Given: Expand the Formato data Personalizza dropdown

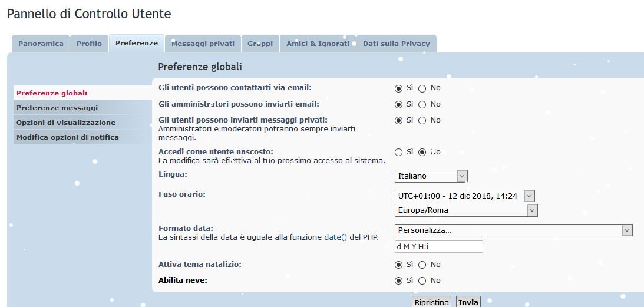Looking at the screenshot, I should coord(513,230).
